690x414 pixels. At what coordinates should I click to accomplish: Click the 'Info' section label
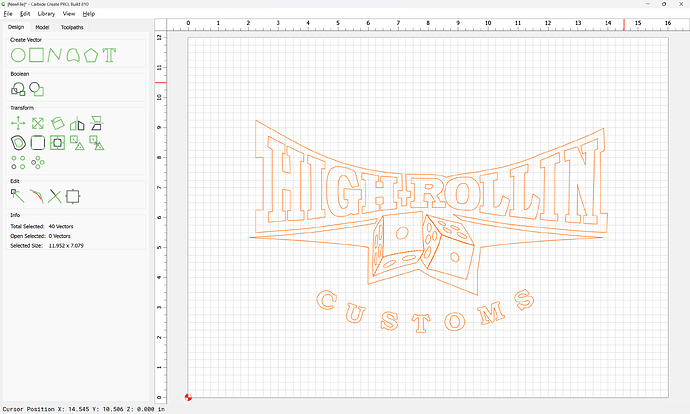point(15,215)
